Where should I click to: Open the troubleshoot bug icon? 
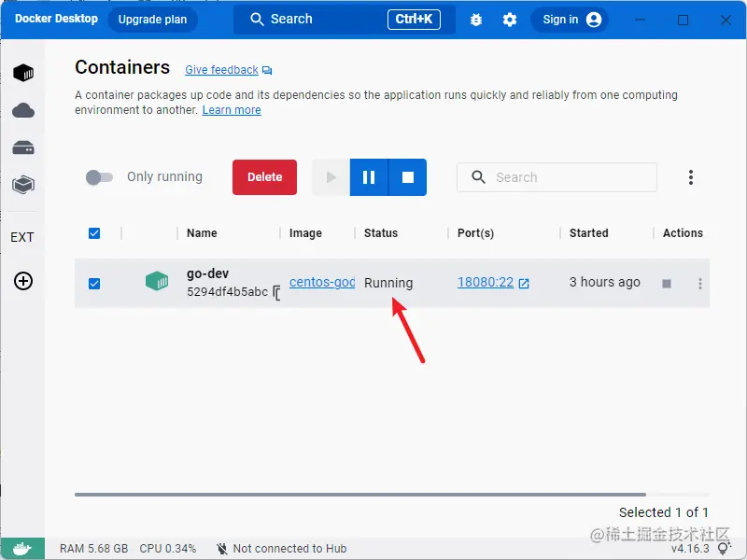[476, 20]
